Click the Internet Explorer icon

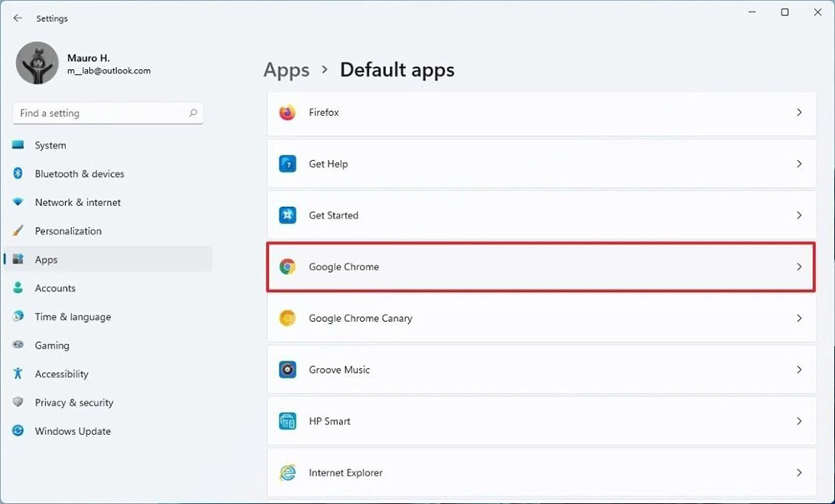287,472
